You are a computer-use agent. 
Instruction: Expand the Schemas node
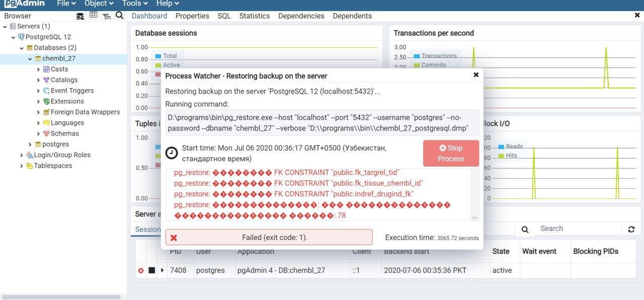pos(38,133)
